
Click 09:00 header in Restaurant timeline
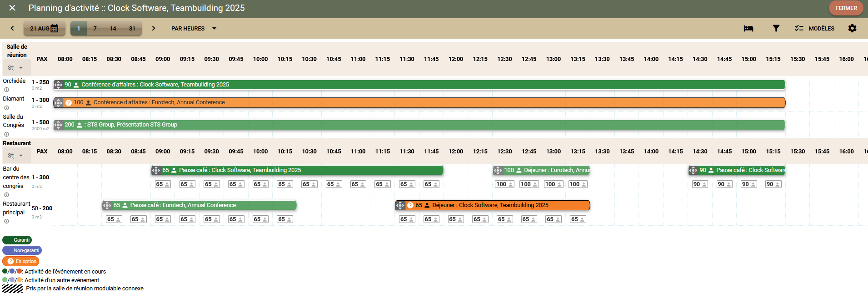coord(163,152)
